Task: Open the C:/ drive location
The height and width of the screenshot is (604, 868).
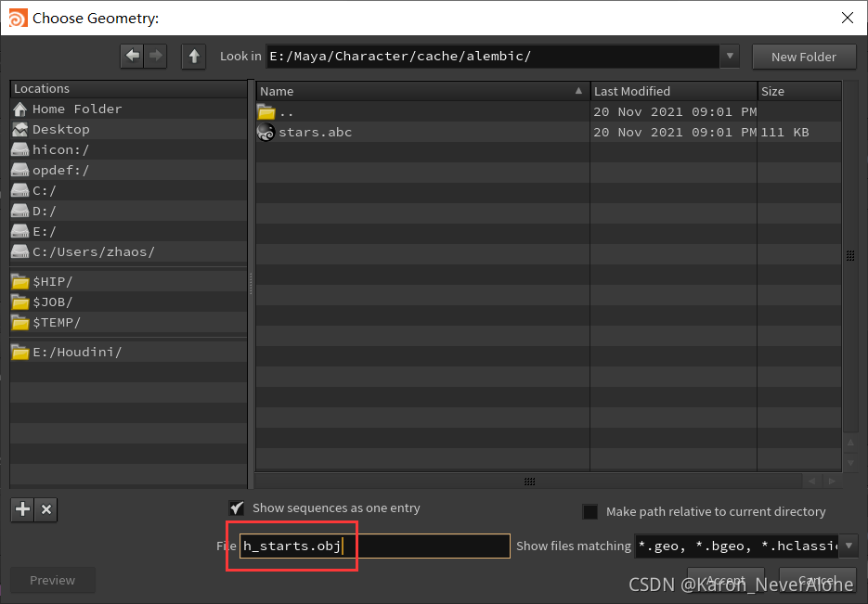Action: tap(128, 191)
